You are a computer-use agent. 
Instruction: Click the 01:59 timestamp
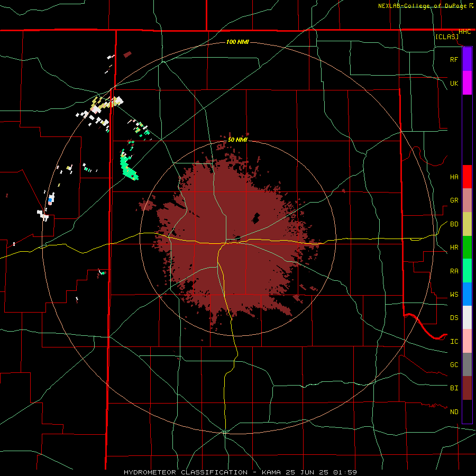tap(345, 472)
